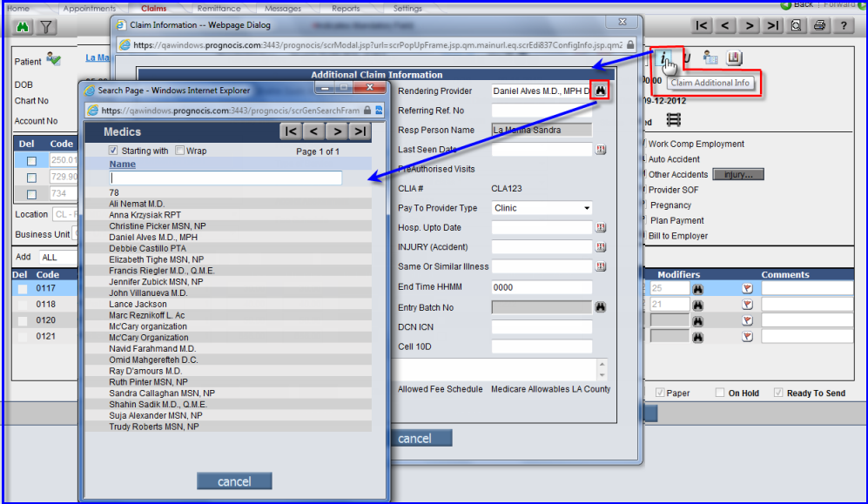
Task: Click the Name search input field
Action: point(225,178)
